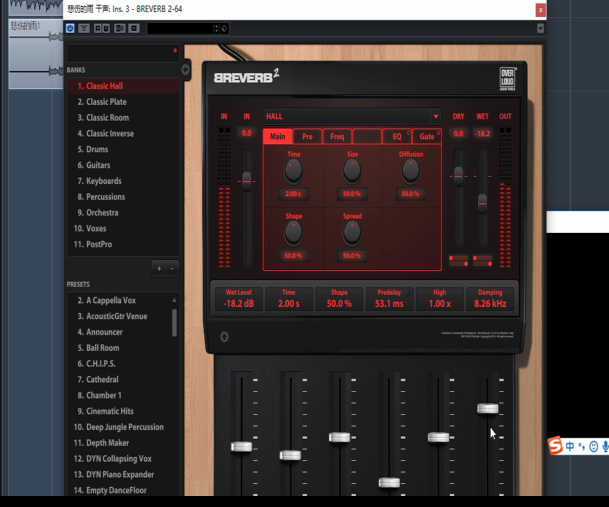Viewport: 609px width, 507px height.
Task: Toggle the 中 Chinese input mode icon
Action: (570, 446)
